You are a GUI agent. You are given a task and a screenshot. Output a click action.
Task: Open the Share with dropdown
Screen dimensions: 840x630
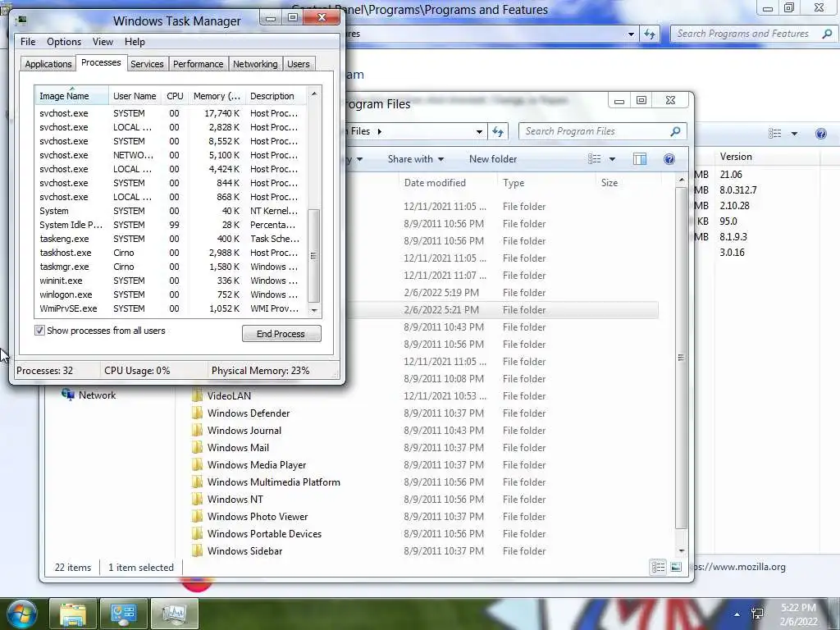tap(416, 159)
